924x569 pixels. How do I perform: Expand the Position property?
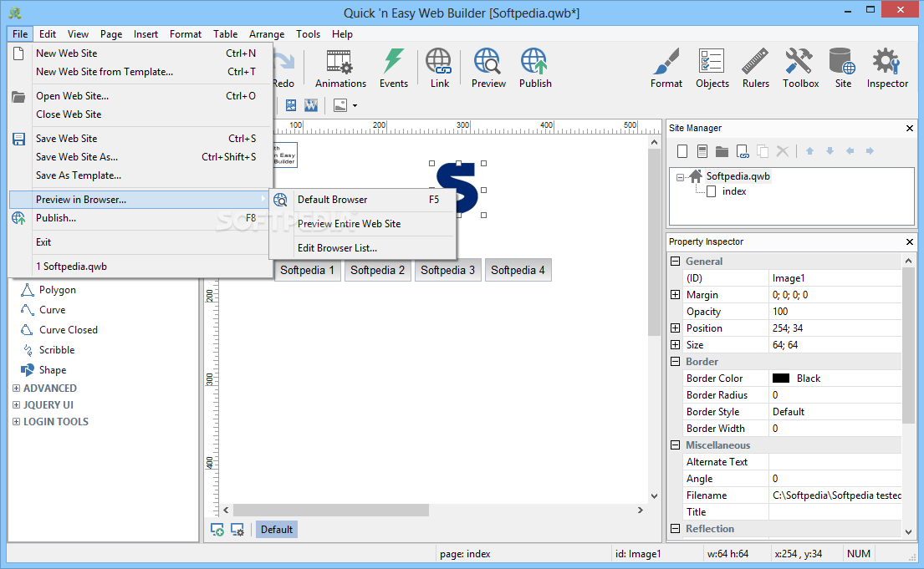(x=676, y=328)
